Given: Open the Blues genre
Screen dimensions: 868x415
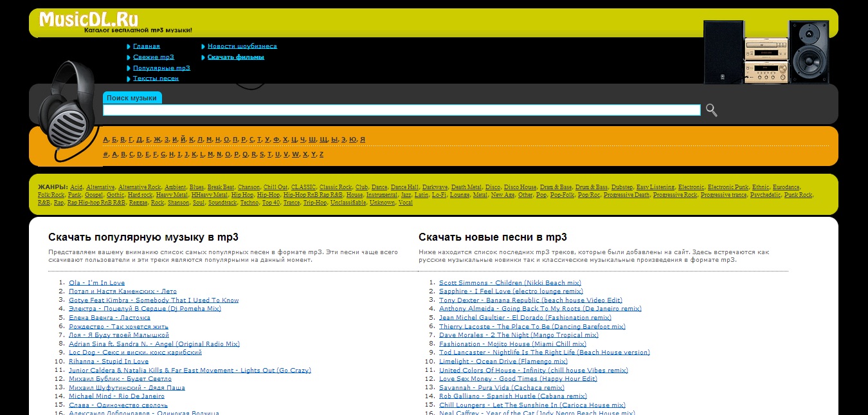Looking at the screenshot, I should tap(197, 187).
